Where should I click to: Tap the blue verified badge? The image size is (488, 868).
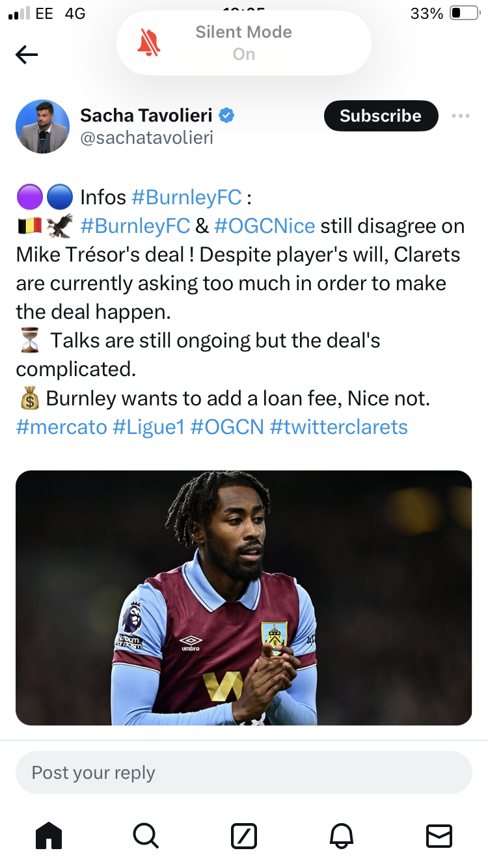tap(226, 116)
